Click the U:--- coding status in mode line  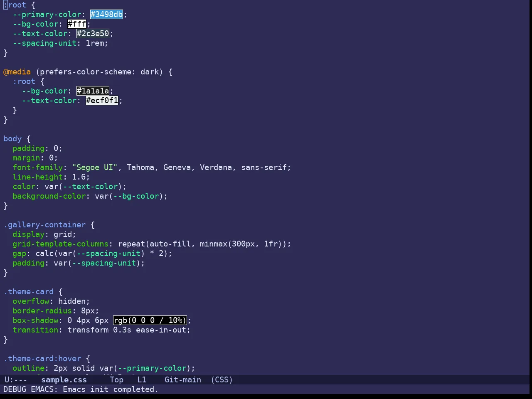tap(16, 380)
